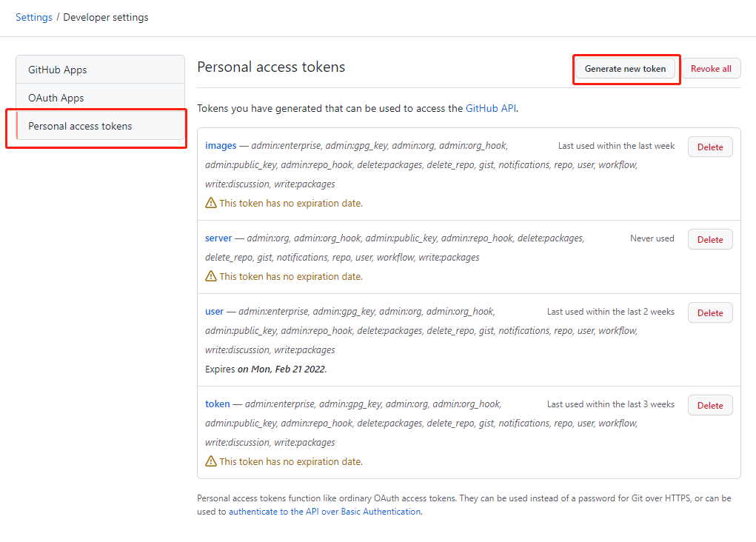
Task: Click warning icon under token entry
Action: point(211,461)
